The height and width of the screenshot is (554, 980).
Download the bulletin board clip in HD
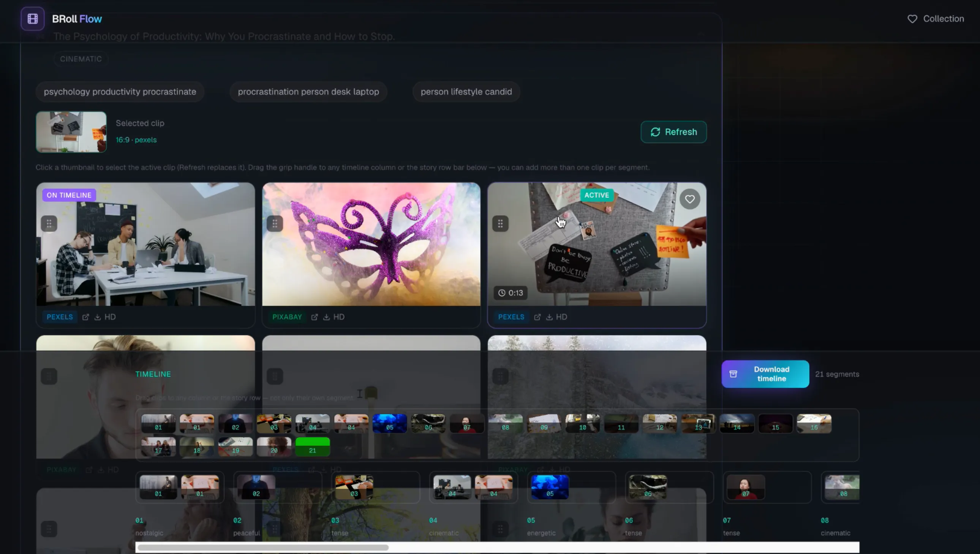[556, 317]
